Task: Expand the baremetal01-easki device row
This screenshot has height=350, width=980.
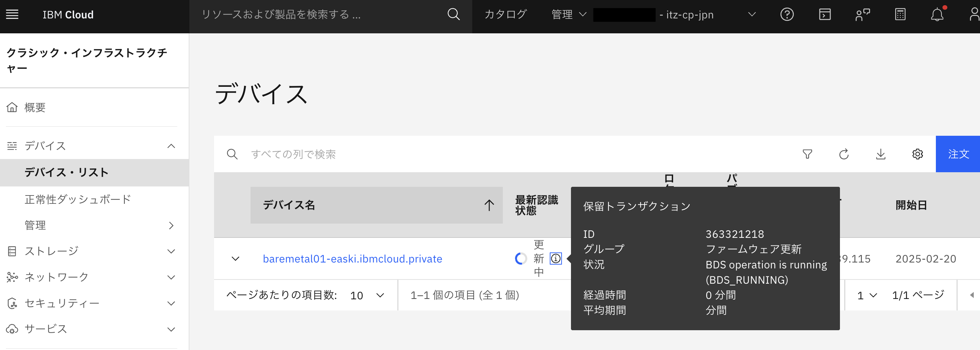Action: (x=236, y=259)
